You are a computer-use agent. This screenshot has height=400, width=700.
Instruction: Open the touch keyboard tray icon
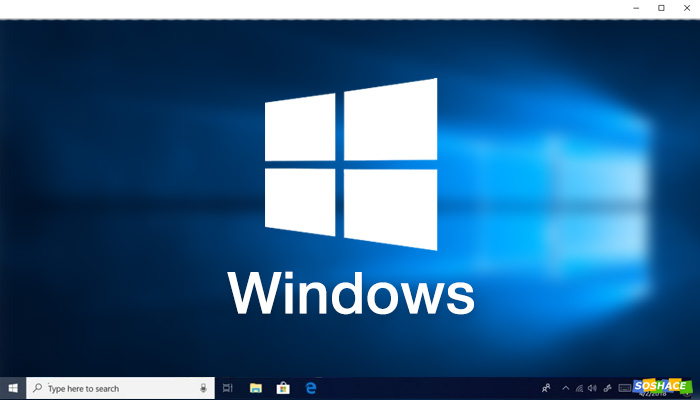[x=625, y=388]
